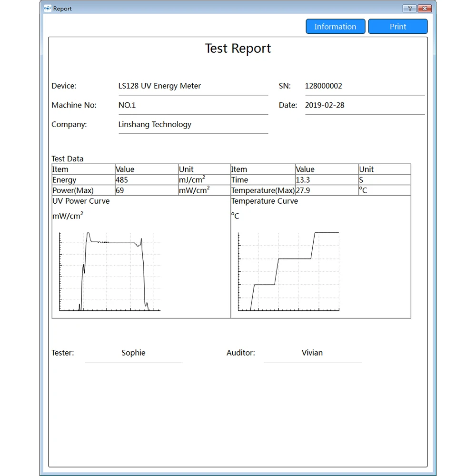476x476 pixels.
Task: Select the Date field 2019-02-28
Action: pyautogui.click(x=364, y=105)
